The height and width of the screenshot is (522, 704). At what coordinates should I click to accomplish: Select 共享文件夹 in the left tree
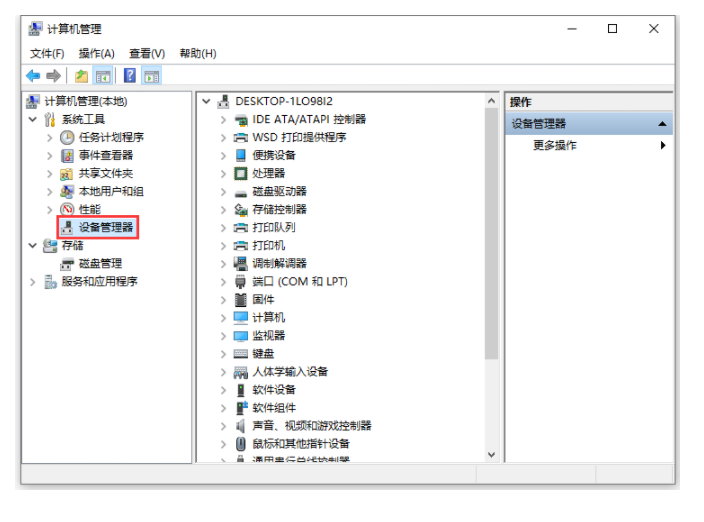click(x=105, y=173)
